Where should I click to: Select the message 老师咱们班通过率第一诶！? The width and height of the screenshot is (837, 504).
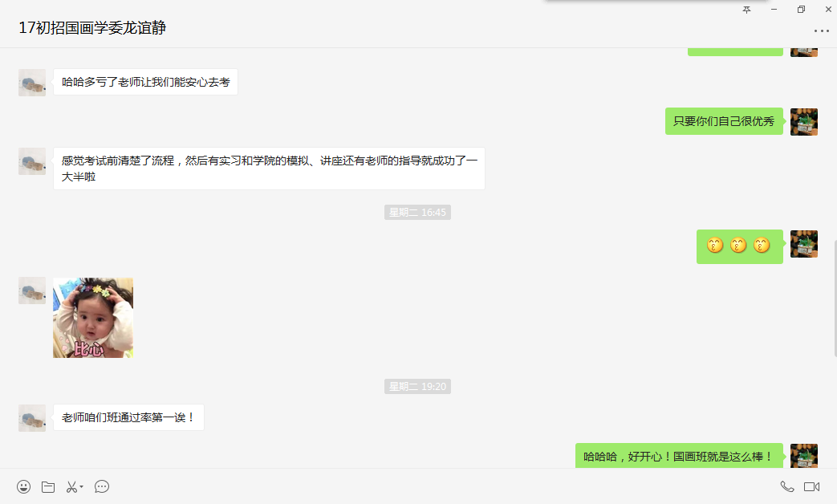(128, 417)
